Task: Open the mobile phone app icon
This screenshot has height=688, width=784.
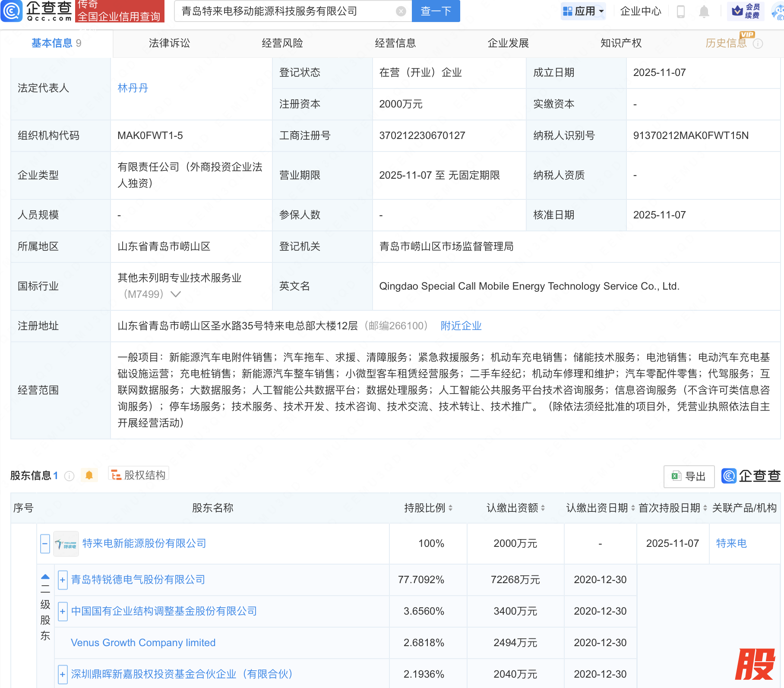Action: [x=681, y=11]
